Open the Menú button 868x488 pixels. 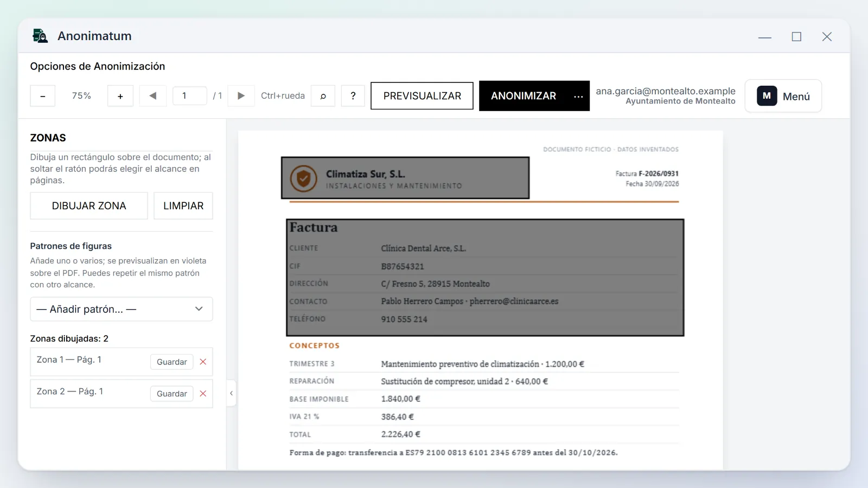tap(783, 96)
